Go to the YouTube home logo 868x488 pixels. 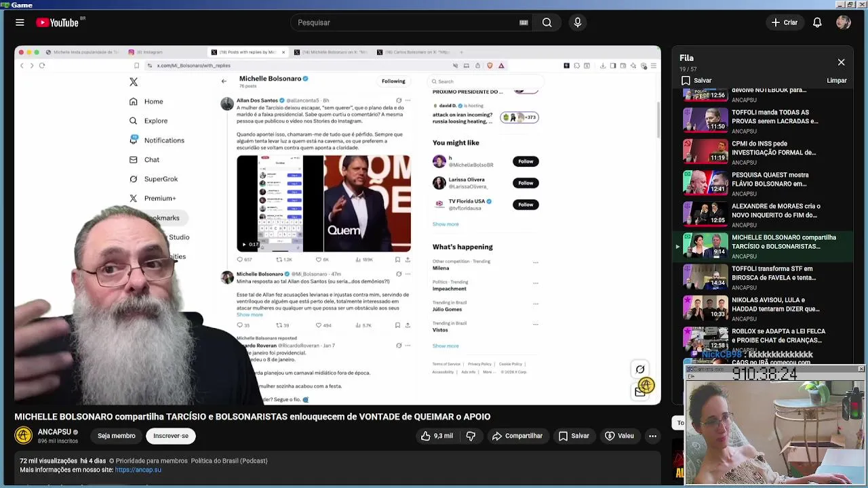coord(58,22)
